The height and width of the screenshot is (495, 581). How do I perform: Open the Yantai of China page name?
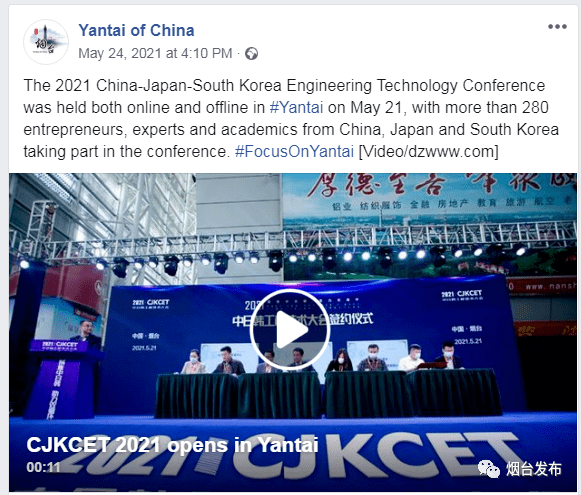(136, 30)
